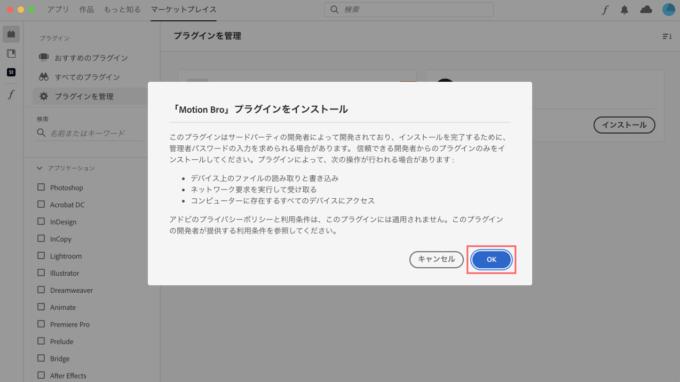Check the InCopy filter checkbox
The width and height of the screenshot is (680, 382).
click(41, 238)
